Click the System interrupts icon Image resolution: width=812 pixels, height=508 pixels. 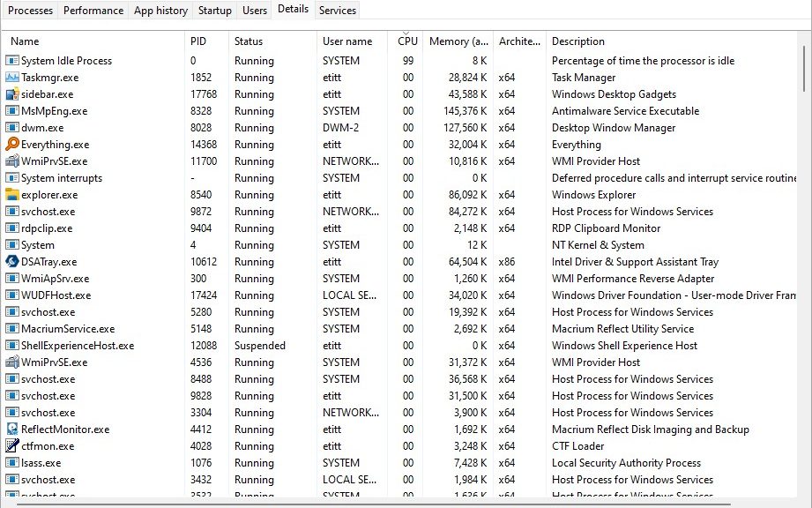click(12, 177)
